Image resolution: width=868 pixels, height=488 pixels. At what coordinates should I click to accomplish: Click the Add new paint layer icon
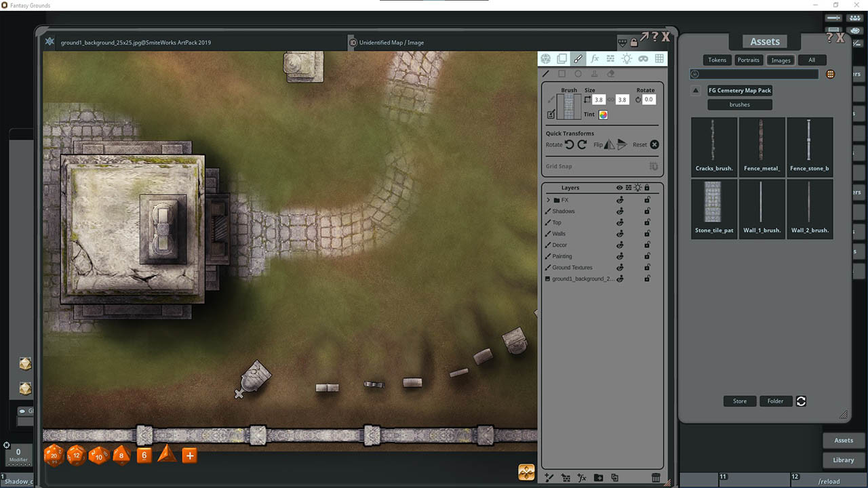click(549, 477)
